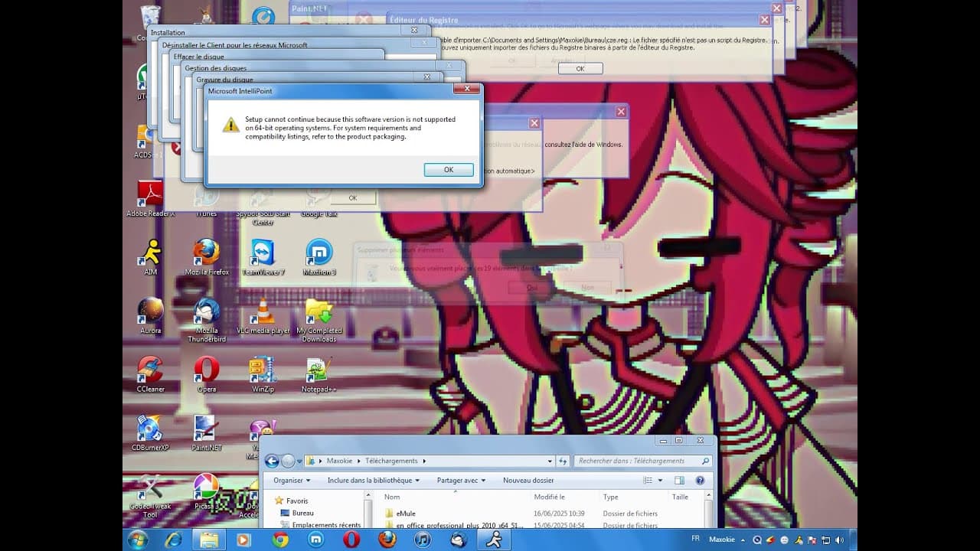Open the TeamViewer 7 desktop shortcut
The width and height of the screenshot is (980, 551).
[263, 257]
